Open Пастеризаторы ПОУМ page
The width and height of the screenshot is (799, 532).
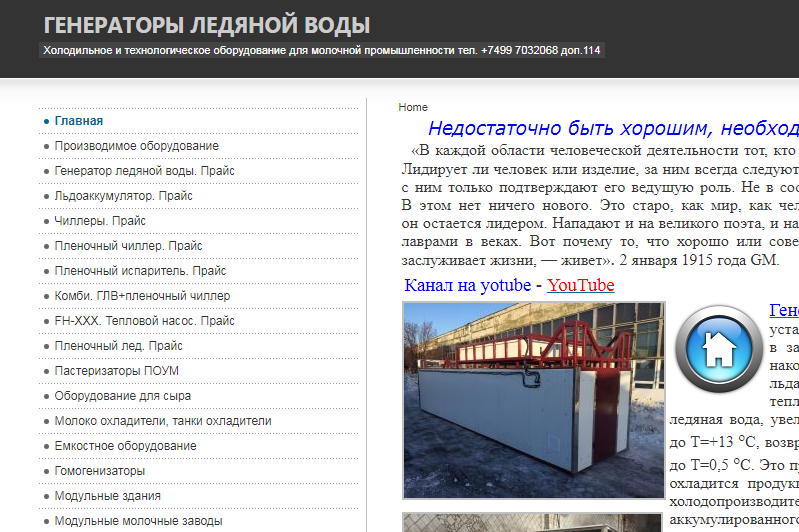tap(117, 370)
